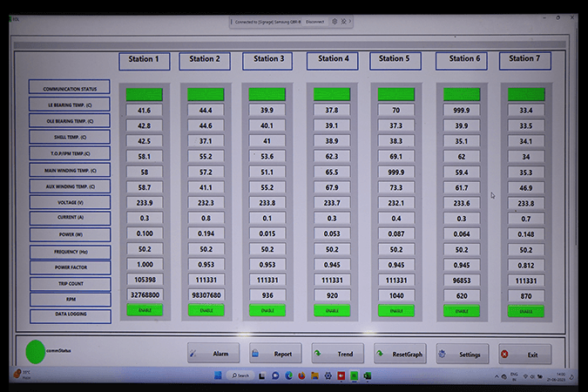Viewport: 588px width, 392px height.
Task: Open the Settings screen
Action: (463, 355)
